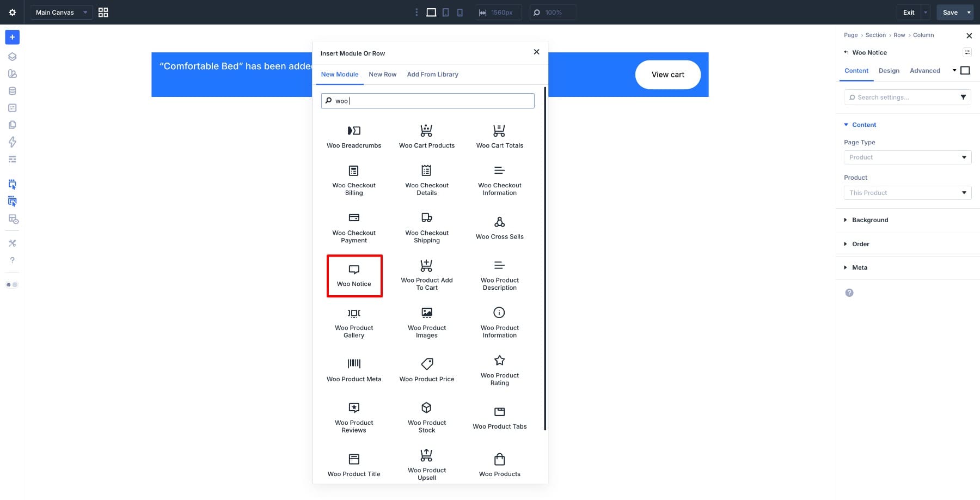Insert the Woo Breadcrumbs module
980x500 pixels.
pyautogui.click(x=354, y=136)
